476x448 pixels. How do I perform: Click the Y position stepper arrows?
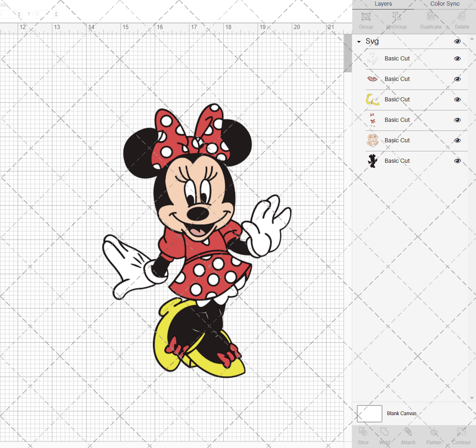[56, 14]
